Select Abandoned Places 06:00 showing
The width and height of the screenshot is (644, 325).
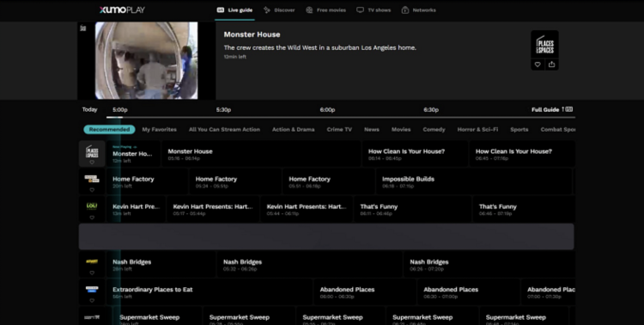[x=366, y=292]
